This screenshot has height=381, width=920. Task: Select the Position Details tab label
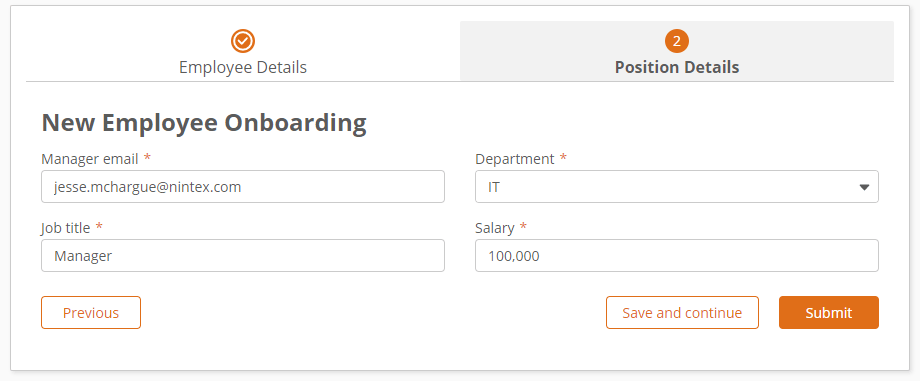coord(677,68)
